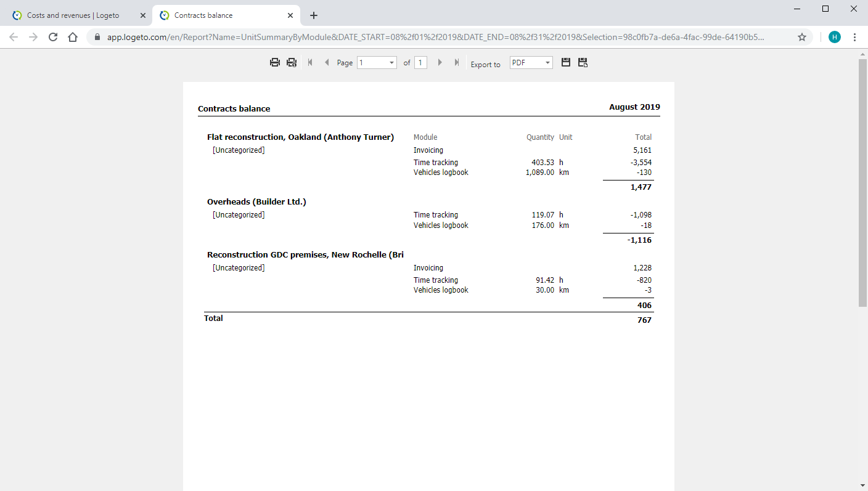Click the 119.07 hours quantity

542,215
